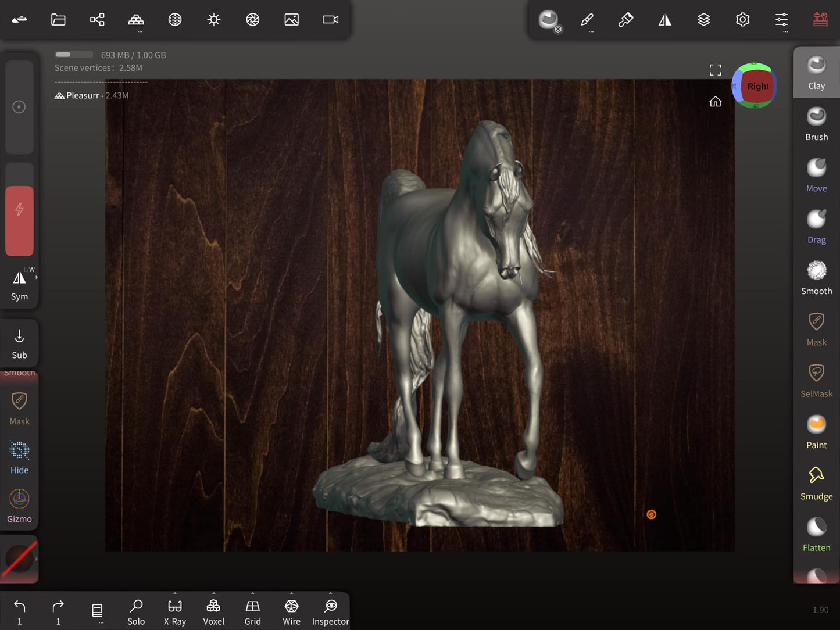Open the disabled alpha stamp swatch
Image resolution: width=840 pixels, height=630 pixels.
[x=19, y=559]
